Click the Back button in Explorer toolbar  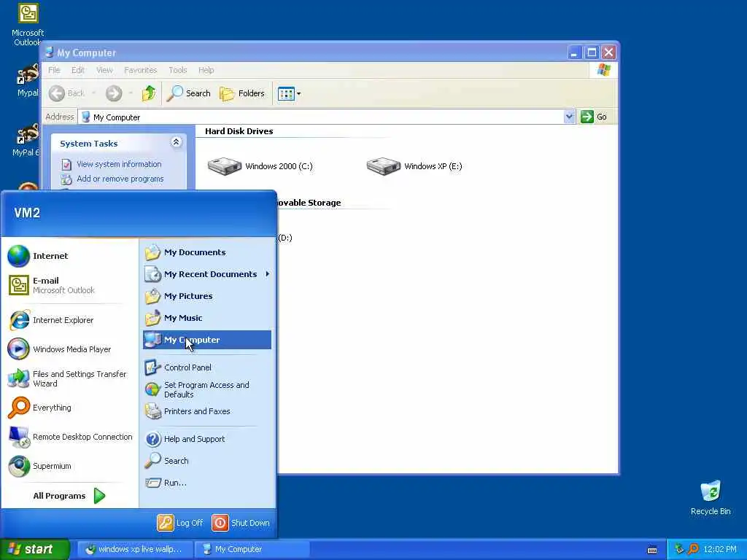coord(67,93)
